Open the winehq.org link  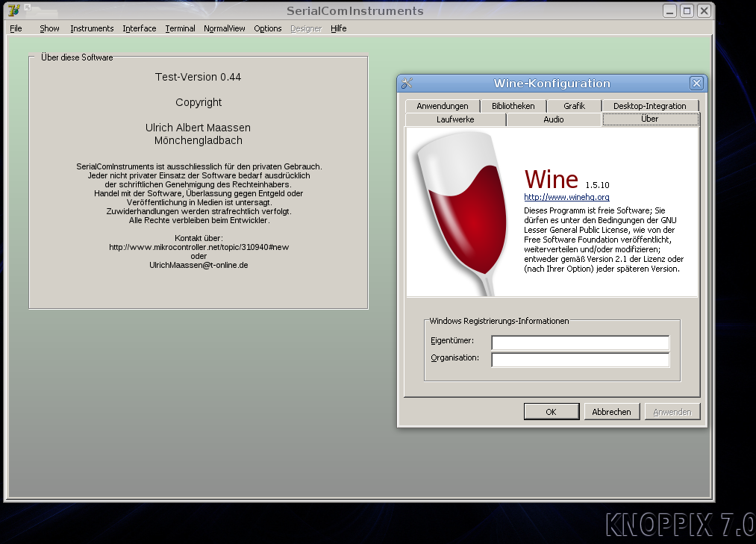pyautogui.click(x=566, y=197)
